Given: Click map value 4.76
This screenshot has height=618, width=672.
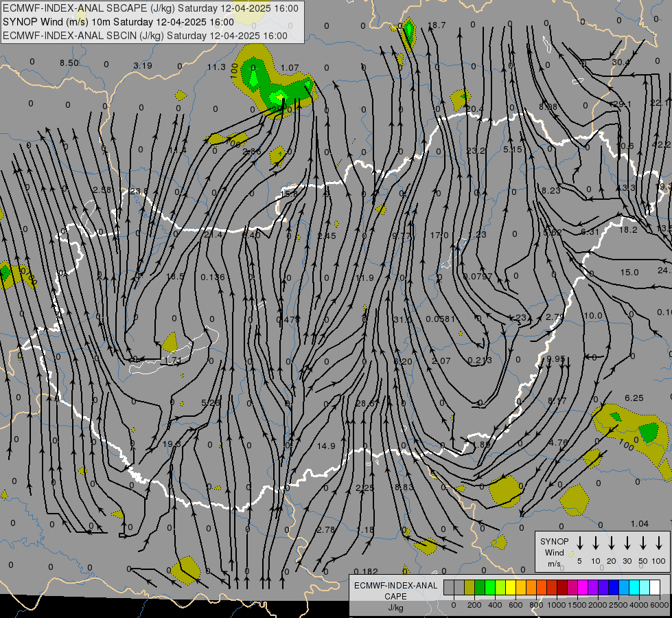Looking at the screenshot, I should 557,442.
